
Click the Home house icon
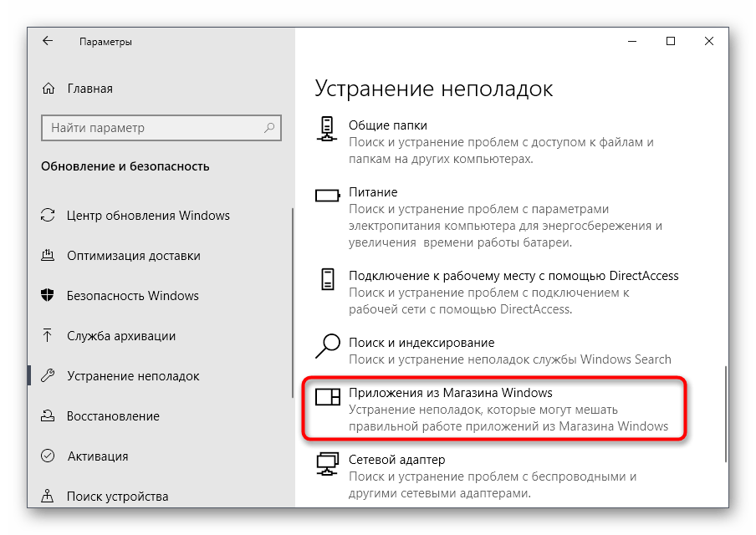click(x=49, y=89)
